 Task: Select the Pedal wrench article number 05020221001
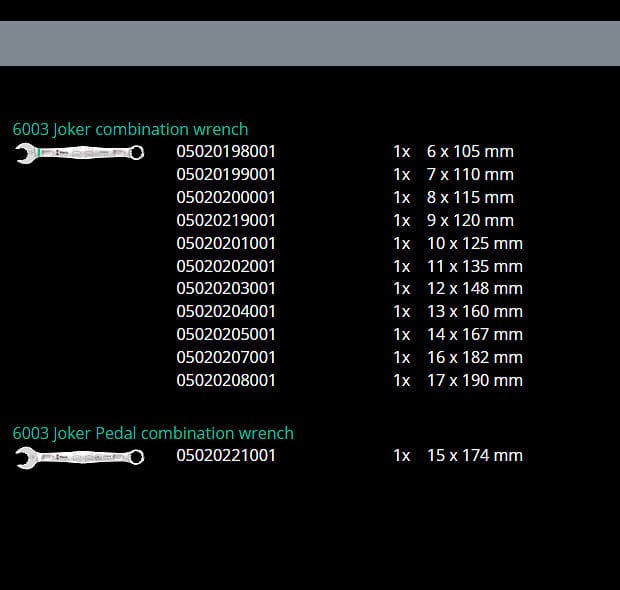tap(226, 456)
